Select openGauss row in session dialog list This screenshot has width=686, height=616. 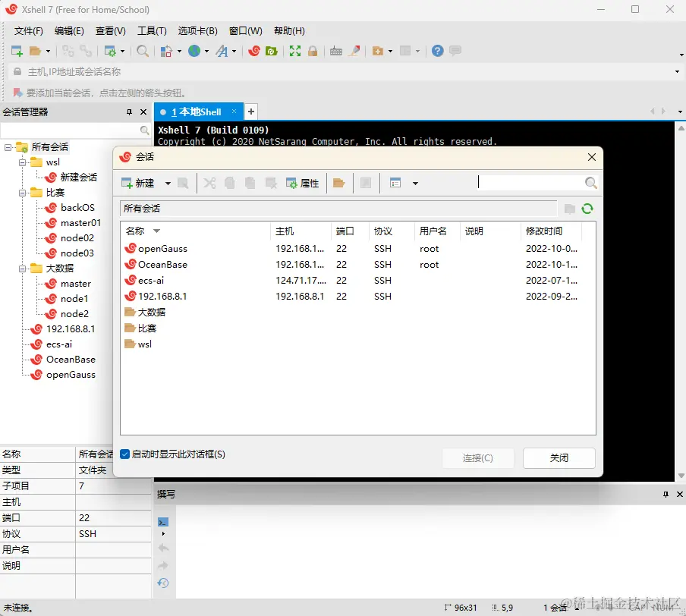(x=358, y=249)
